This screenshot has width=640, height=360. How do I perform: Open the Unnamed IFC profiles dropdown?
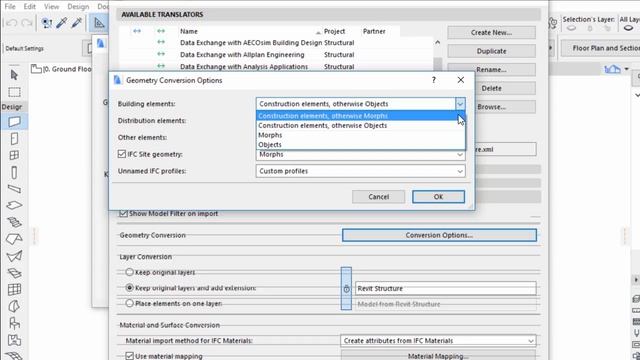[360, 171]
